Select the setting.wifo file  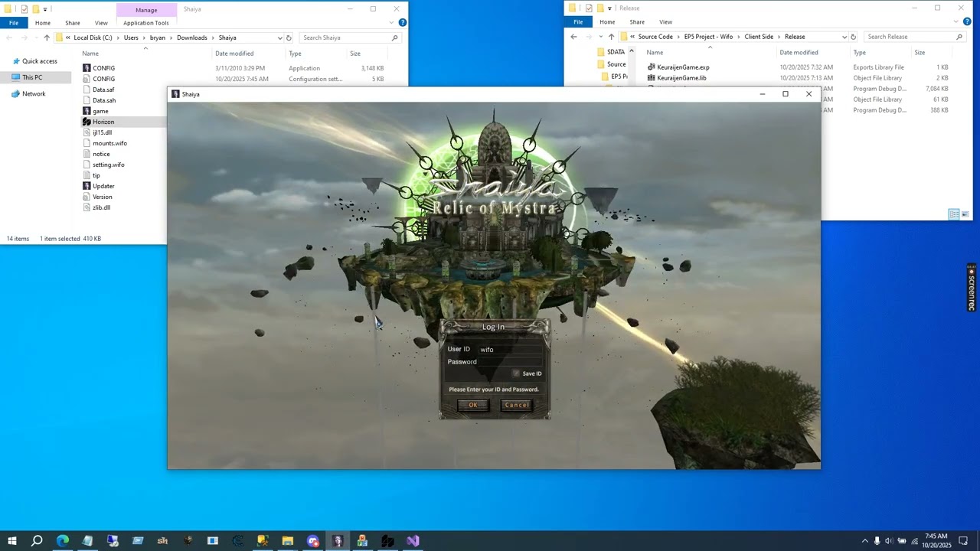click(x=108, y=165)
